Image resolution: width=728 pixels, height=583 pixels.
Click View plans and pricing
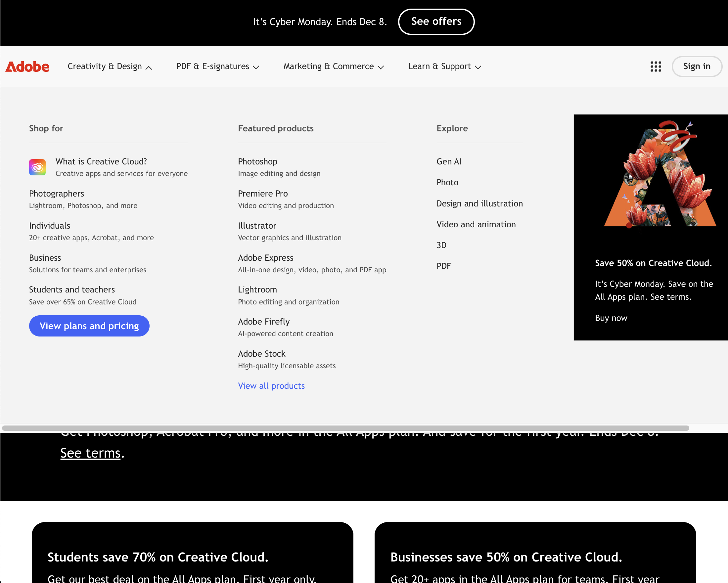[89, 326]
